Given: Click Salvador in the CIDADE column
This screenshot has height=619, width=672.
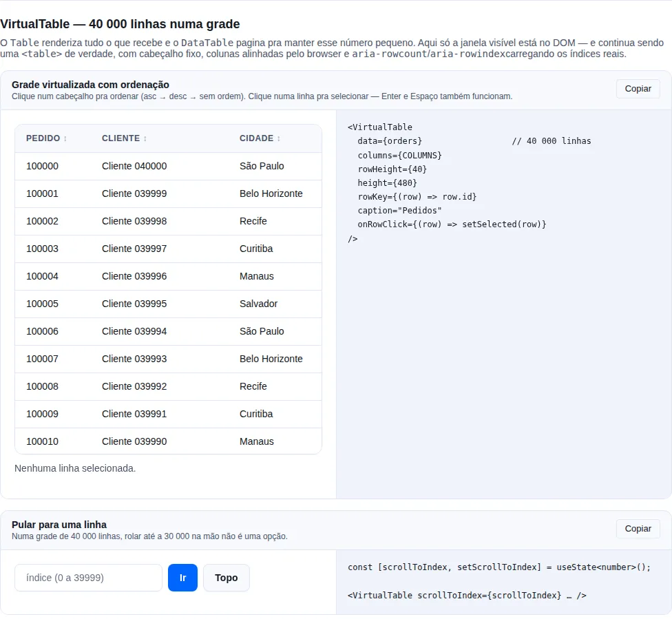Looking at the screenshot, I should (x=258, y=304).
